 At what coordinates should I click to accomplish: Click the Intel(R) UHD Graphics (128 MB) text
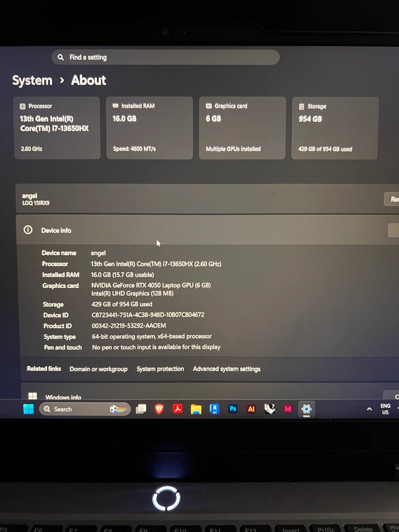click(x=133, y=293)
